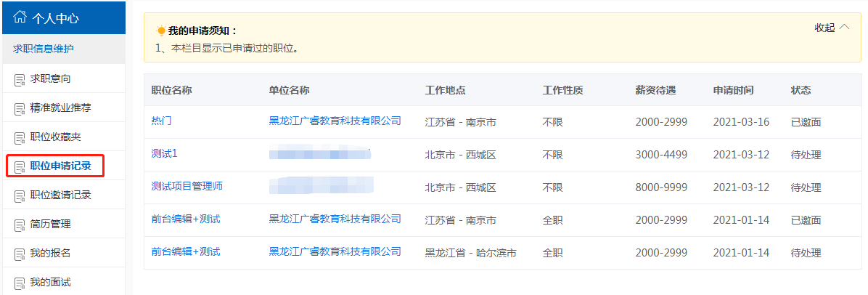Select 我的面试 sidebar entry

click(x=51, y=282)
